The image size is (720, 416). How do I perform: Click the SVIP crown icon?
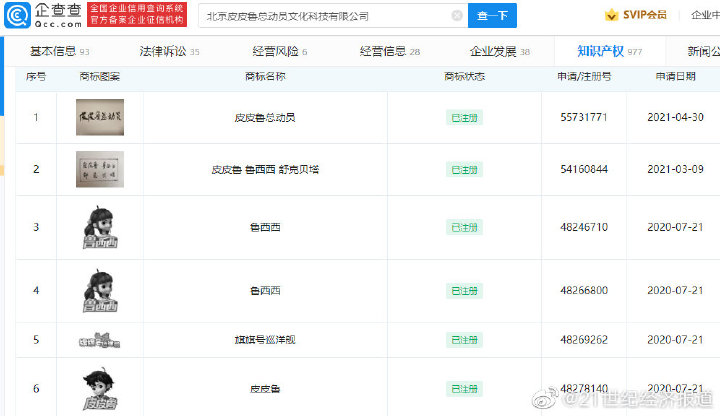coord(611,15)
